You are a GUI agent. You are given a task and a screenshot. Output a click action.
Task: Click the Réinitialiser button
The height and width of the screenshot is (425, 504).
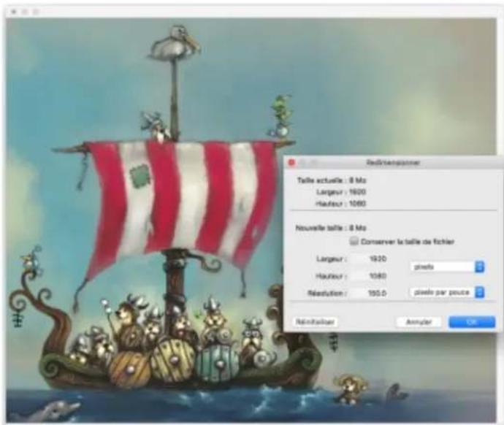coord(316,321)
